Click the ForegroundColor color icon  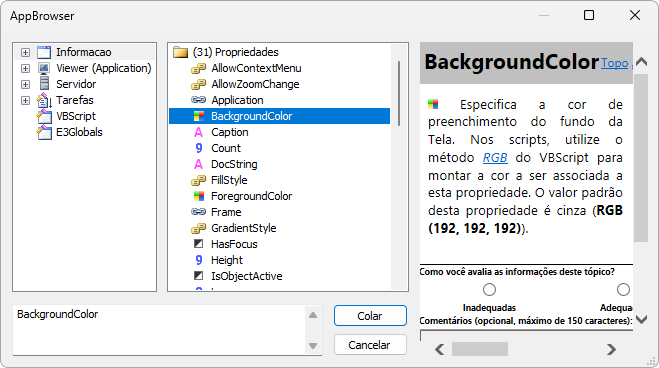click(x=199, y=196)
